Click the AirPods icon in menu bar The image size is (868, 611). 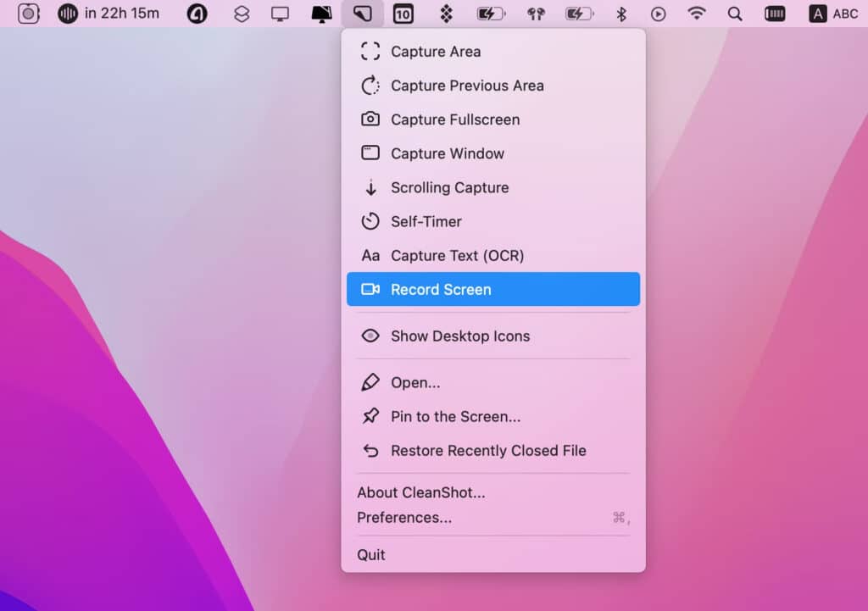535,14
